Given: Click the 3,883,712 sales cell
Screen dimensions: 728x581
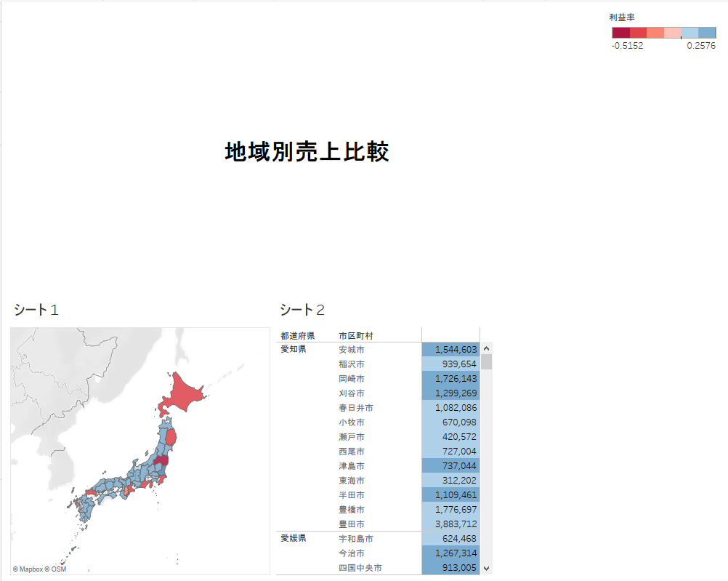Looking at the screenshot, I should pyautogui.click(x=450, y=524).
